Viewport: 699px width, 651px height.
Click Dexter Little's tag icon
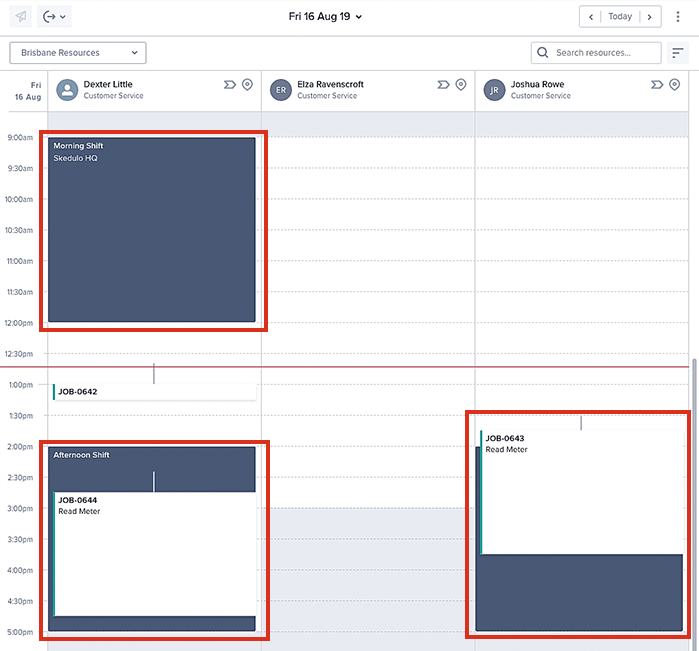coord(229,85)
